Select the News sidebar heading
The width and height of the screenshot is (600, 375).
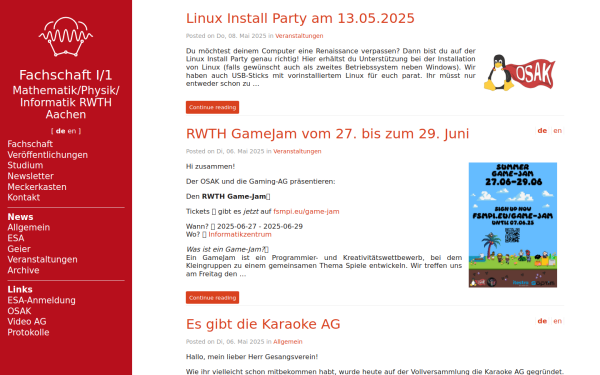pos(20,217)
